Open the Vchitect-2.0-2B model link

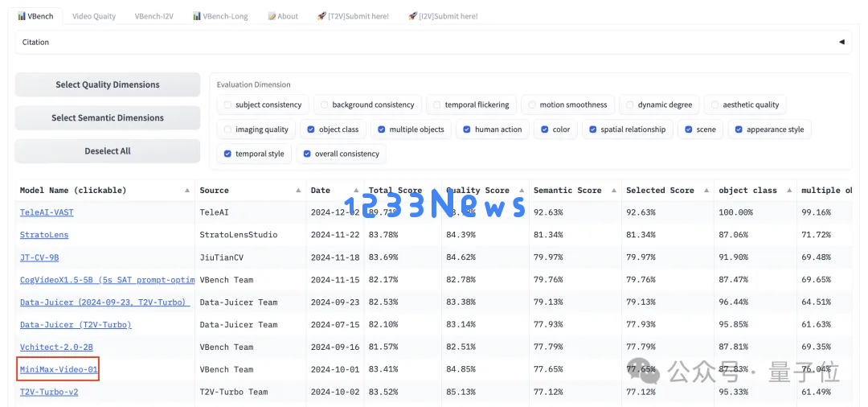pos(56,347)
